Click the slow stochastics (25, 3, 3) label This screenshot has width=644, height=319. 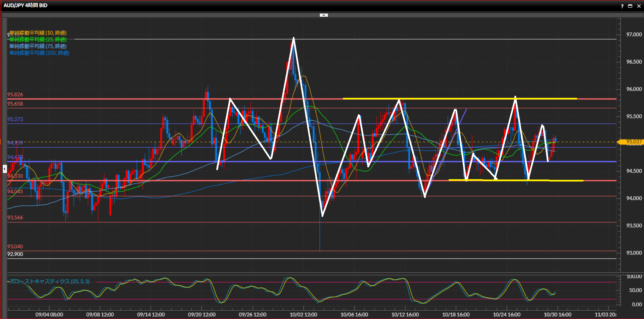[49, 281]
